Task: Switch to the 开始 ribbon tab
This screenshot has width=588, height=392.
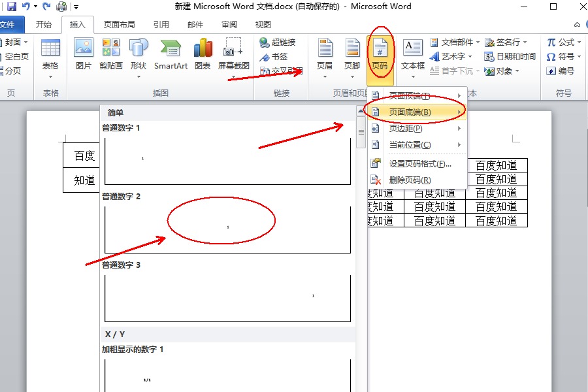Action: click(x=43, y=24)
